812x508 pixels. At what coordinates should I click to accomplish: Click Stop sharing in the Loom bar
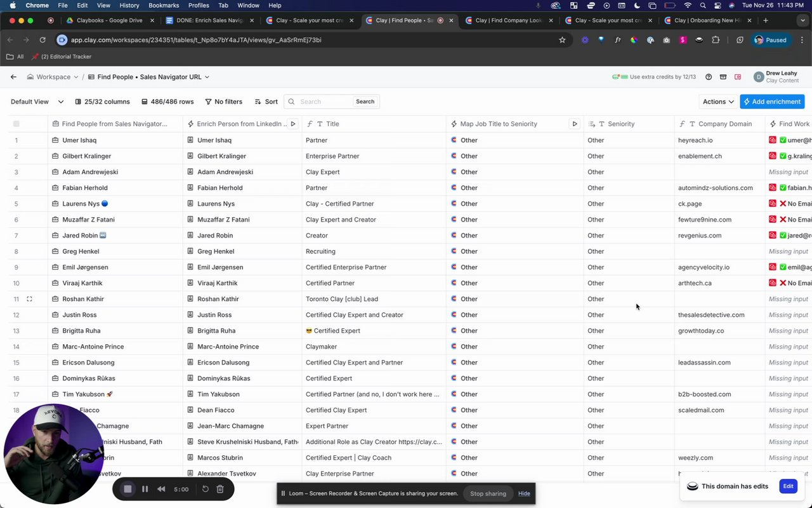click(488, 493)
